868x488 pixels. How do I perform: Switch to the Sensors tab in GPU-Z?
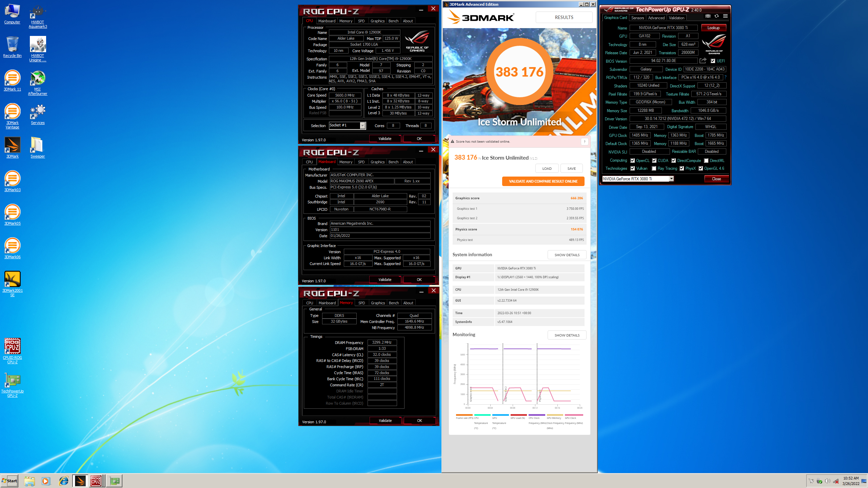pos(637,18)
